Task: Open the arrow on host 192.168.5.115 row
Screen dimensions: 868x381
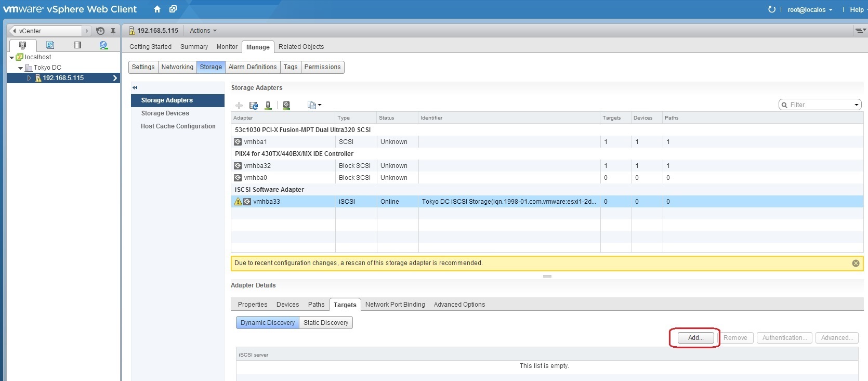Action: pos(115,78)
